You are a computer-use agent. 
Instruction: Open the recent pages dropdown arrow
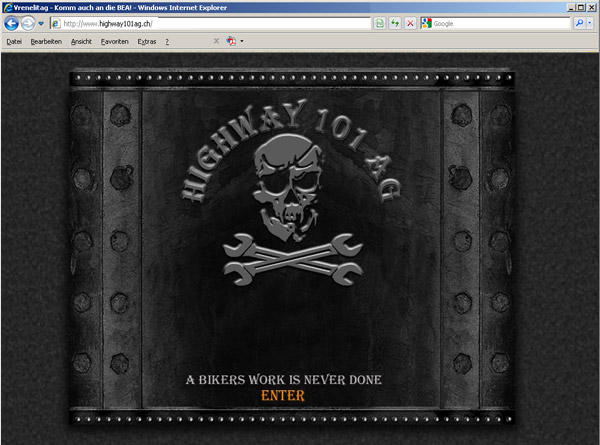pos(41,24)
